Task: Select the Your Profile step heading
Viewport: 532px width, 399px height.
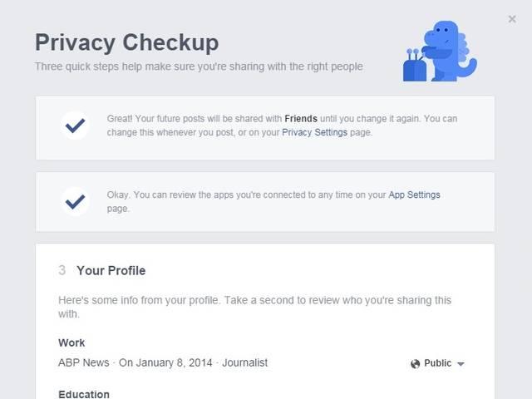Action: tap(111, 271)
